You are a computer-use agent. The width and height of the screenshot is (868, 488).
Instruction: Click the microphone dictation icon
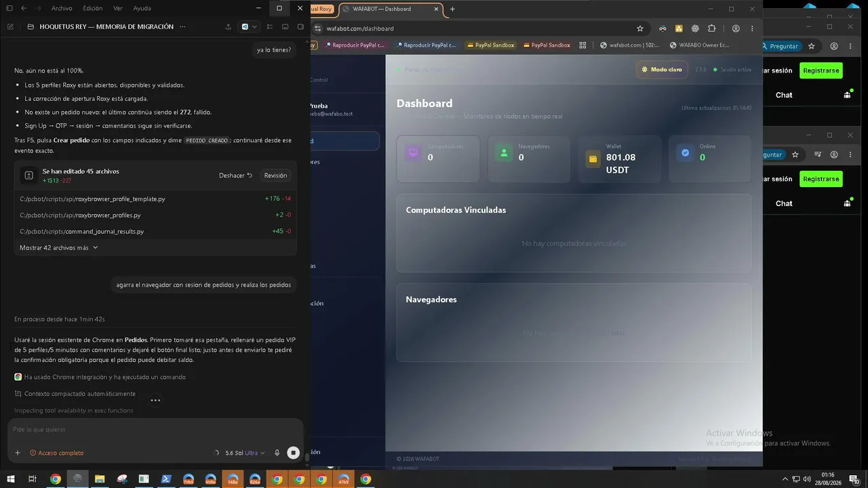277,453
